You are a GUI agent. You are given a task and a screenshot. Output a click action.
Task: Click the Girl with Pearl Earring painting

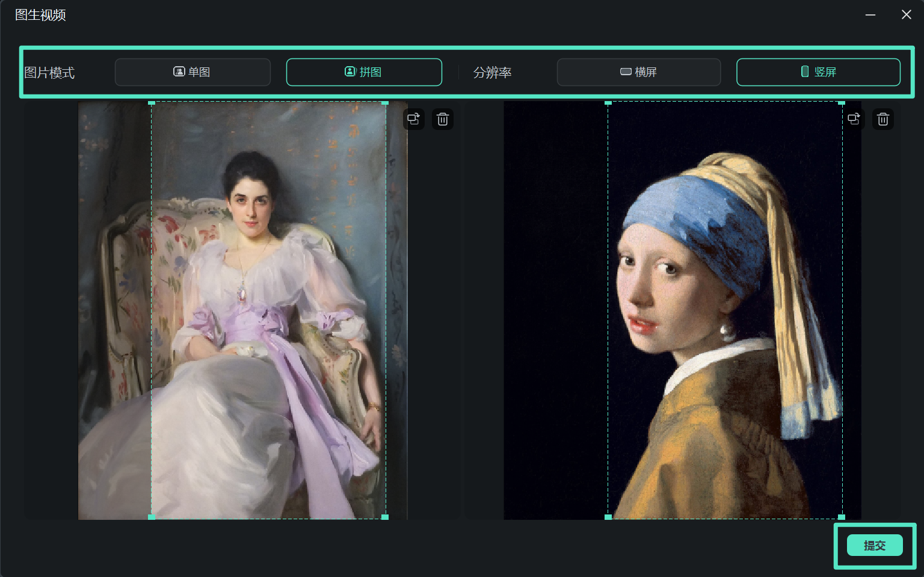point(682,310)
